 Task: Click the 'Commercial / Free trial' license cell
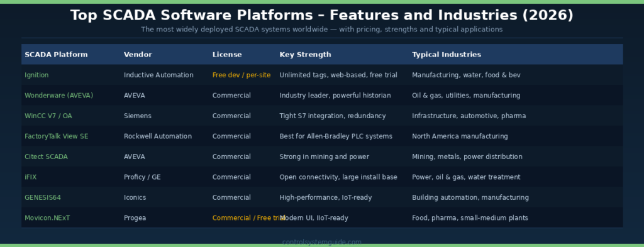pos(248,218)
